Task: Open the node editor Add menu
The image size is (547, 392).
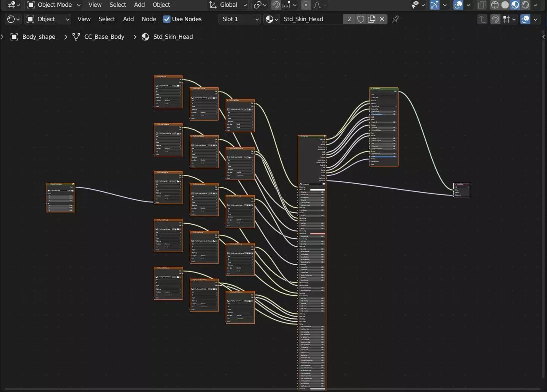Action: coord(128,19)
